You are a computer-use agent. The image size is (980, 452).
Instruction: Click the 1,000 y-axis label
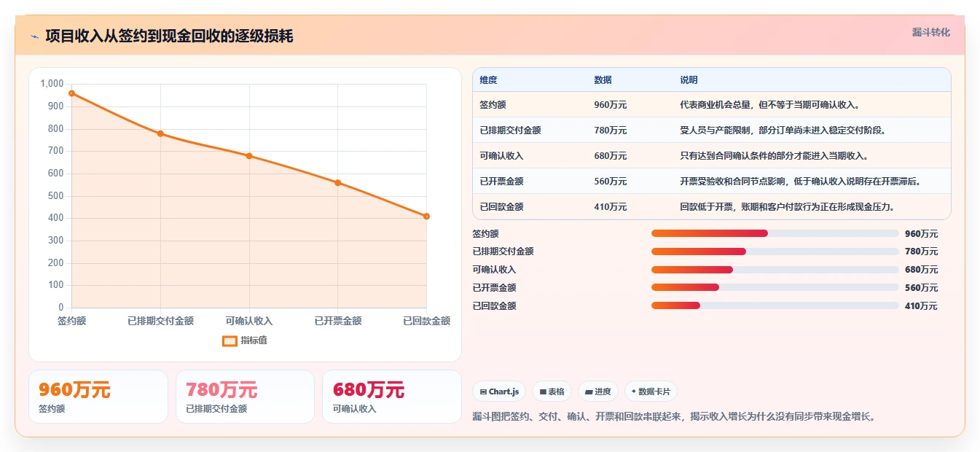click(x=52, y=84)
